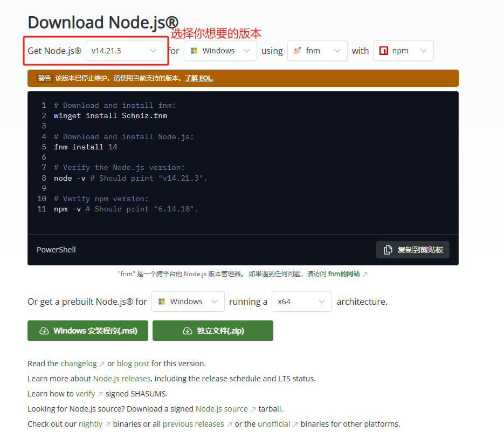Screen dimensions: 504x445
Task: Open the changelog link
Action: (78, 364)
